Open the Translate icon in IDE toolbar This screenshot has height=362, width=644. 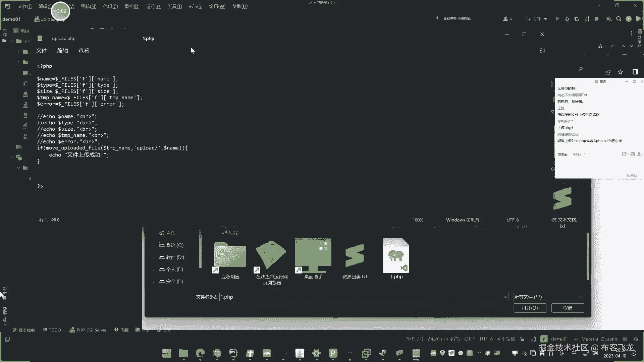(x=609, y=19)
